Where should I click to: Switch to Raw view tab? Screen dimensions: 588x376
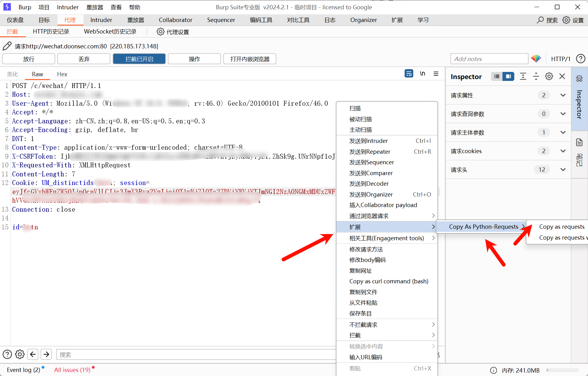(x=37, y=74)
